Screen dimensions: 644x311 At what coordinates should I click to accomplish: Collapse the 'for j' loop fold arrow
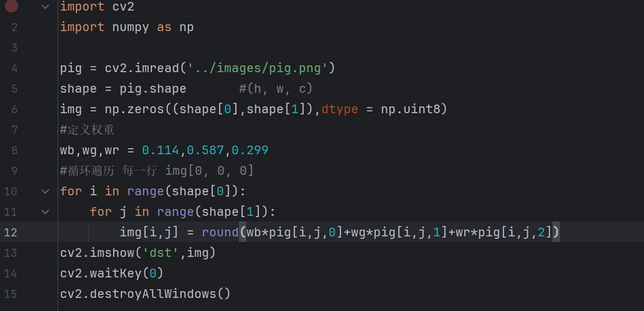pyautogui.click(x=45, y=211)
